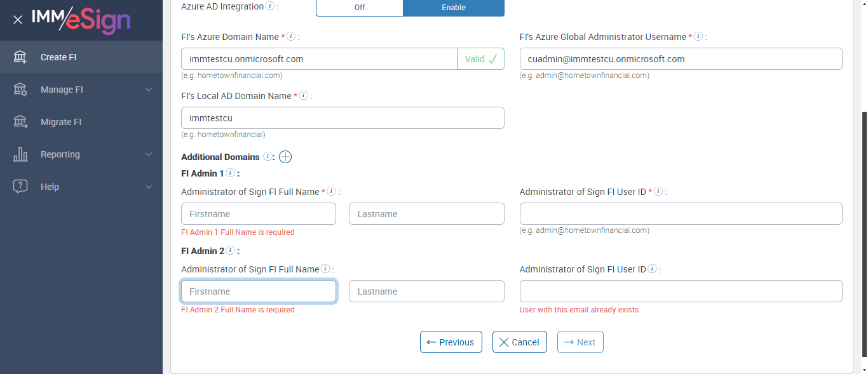Viewport: 868px width, 374px height.
Task: Click the Migrate FI sidebar icon
Action: (x=20, y=122)
